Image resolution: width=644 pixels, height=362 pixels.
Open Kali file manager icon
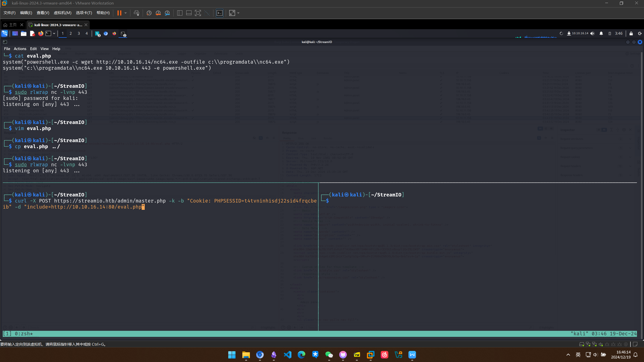(24, 33)
